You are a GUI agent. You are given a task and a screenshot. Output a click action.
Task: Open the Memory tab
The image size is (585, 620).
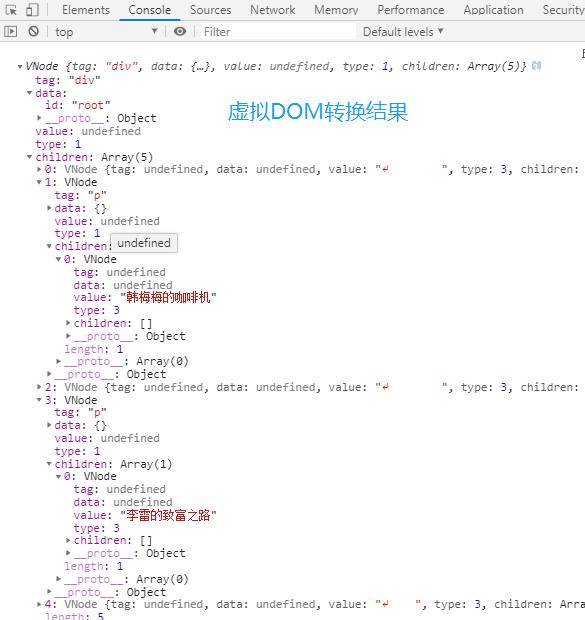pyautogui.click(x=336, y=10)
